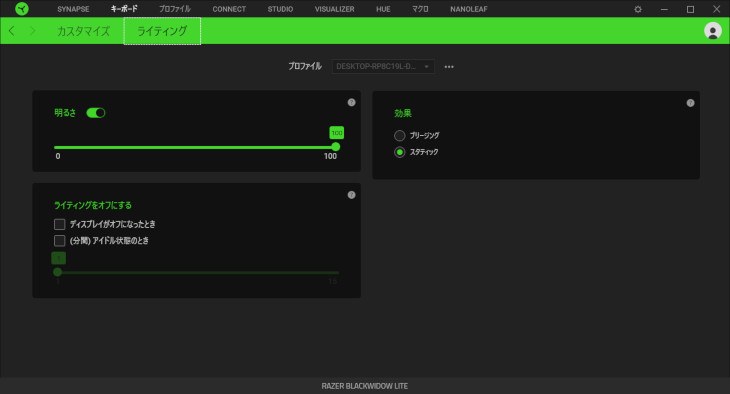The height and width of the screenshot is (394, 730).
Task: Click the RAZER BLACKWIDOW LITE device label
Action: click(x=365, y=386)
